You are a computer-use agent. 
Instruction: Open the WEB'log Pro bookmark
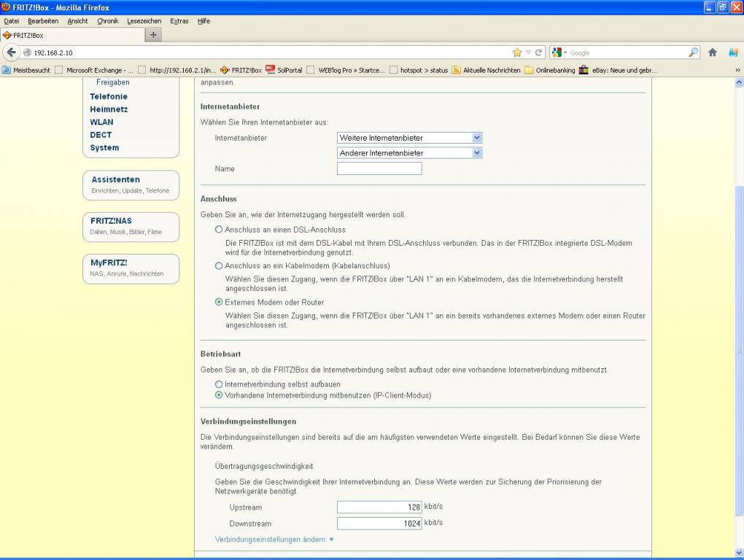pos(346,70)
